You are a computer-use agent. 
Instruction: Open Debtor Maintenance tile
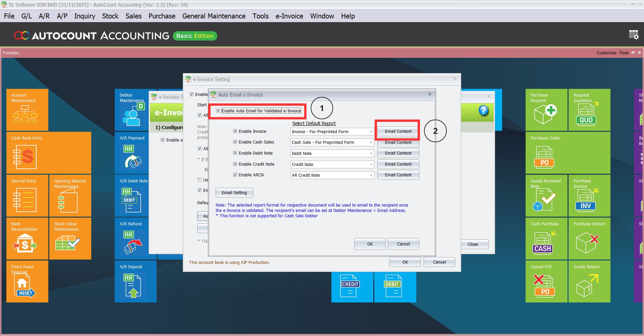tap(131, 110)
